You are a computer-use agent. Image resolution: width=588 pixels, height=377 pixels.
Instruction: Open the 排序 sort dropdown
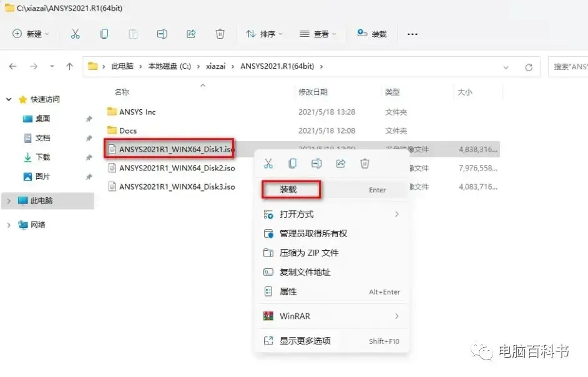tap(264, 34)
